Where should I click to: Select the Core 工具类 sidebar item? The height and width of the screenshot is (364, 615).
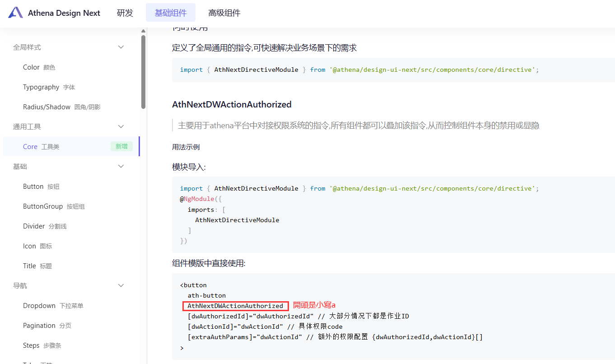71,147
